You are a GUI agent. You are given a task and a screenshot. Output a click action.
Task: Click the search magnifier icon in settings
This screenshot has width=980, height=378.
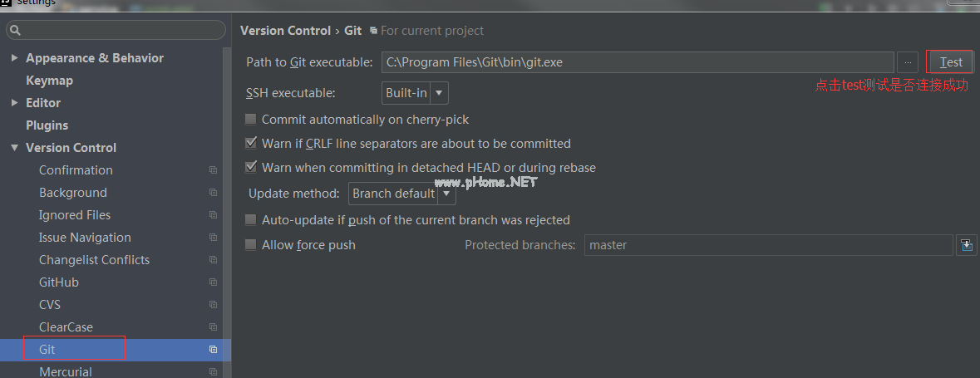tap(16, 31)
